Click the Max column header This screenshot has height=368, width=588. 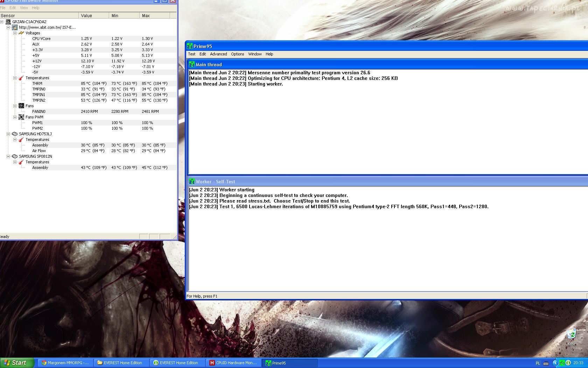155,15
